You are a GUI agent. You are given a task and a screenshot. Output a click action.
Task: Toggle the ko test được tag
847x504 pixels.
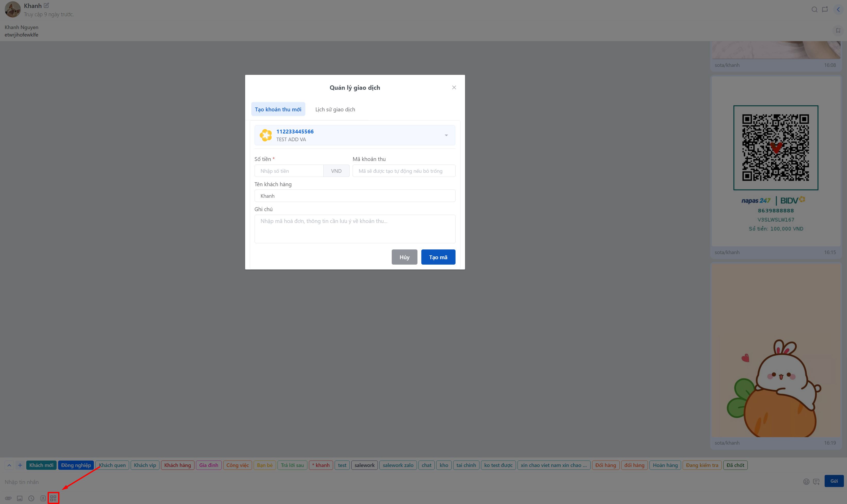click(498, 465)
